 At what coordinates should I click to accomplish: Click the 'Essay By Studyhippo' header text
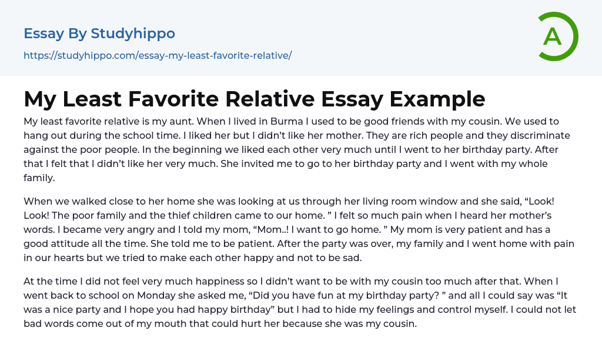[x=99, y=34]
